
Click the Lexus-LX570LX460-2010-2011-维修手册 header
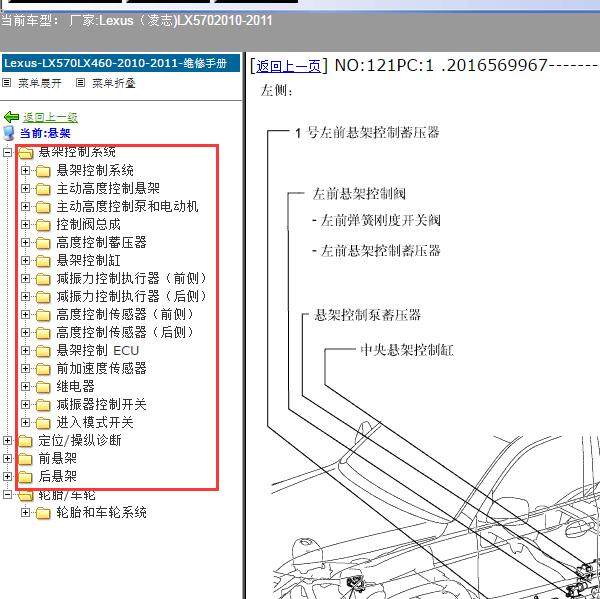[121, 63]
